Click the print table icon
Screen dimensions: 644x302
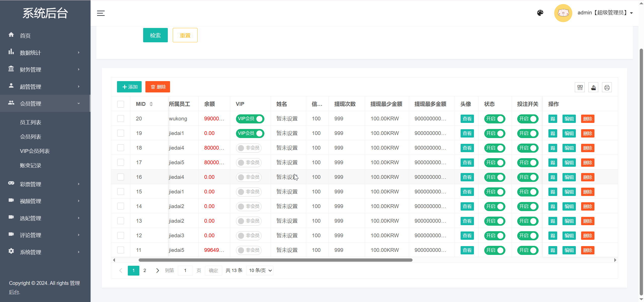pyautogui.click(x=607, y=87)
